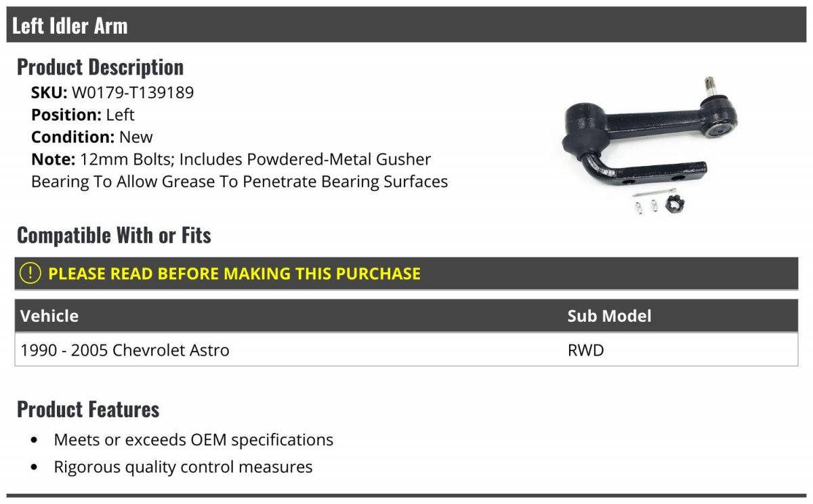Image resolution: width=813 pixels, height=504 pixels.
Task: Click the Product Features heading
Action: coord(88,409)
